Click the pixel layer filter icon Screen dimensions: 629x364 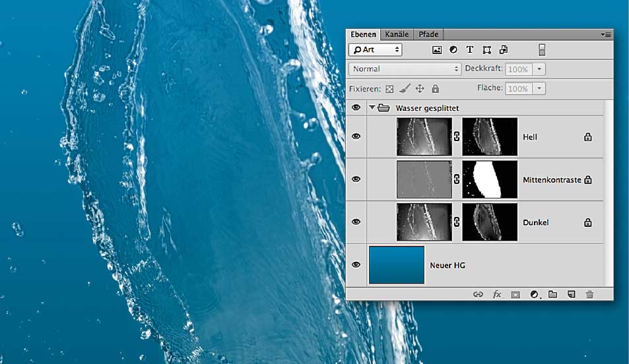tap(436, 49)
